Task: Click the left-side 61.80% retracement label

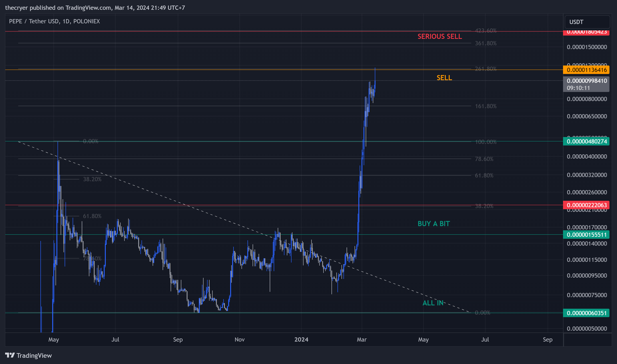Action: pyautogui.click(x=92, y=216)
